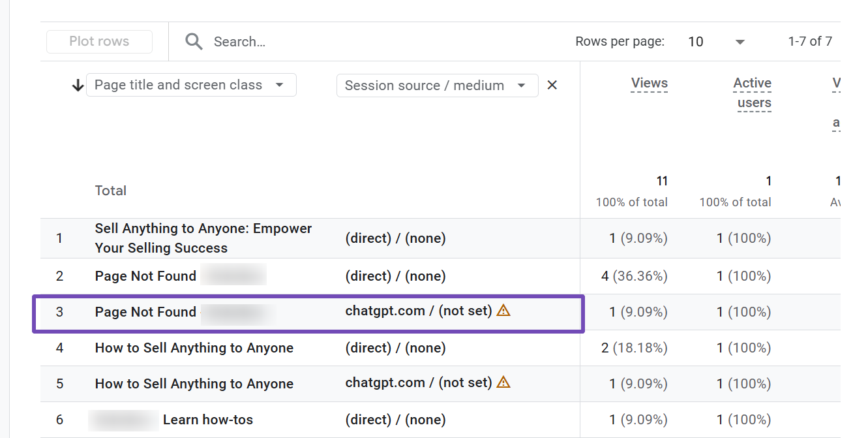Screen dimensions: 868x438
Task: Click warning icon in row 5
Action: (503, 383)
